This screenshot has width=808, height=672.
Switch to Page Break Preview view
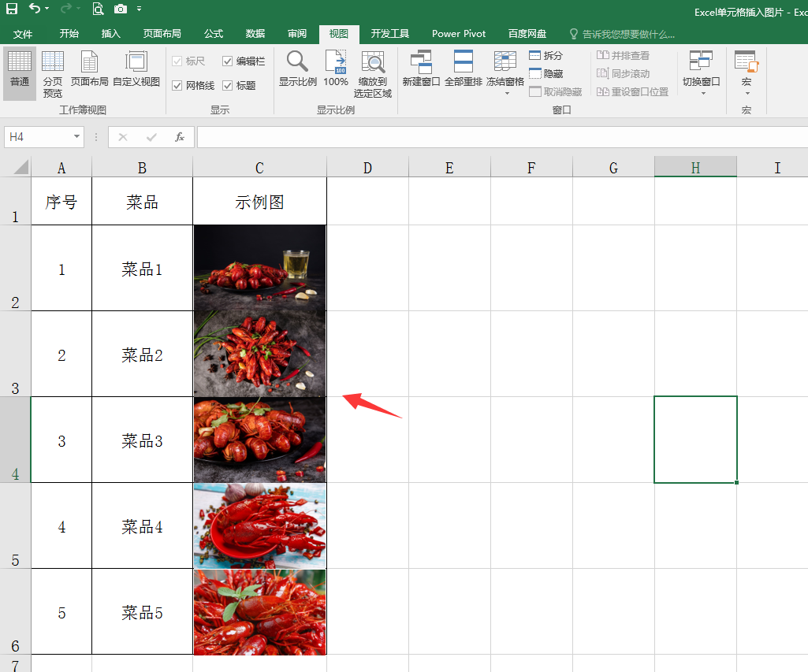pyautogui.click(x=53, y=73)
